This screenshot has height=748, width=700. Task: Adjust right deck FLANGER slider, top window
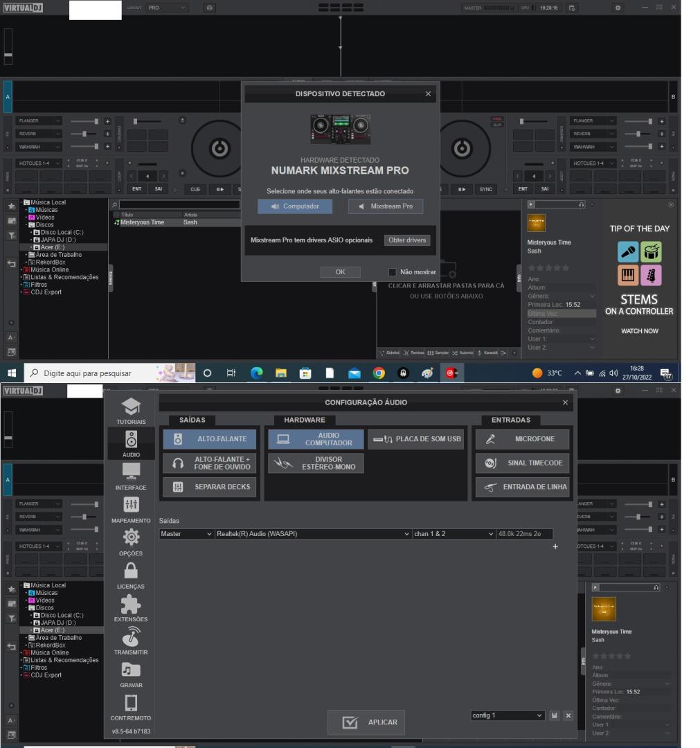638,121
